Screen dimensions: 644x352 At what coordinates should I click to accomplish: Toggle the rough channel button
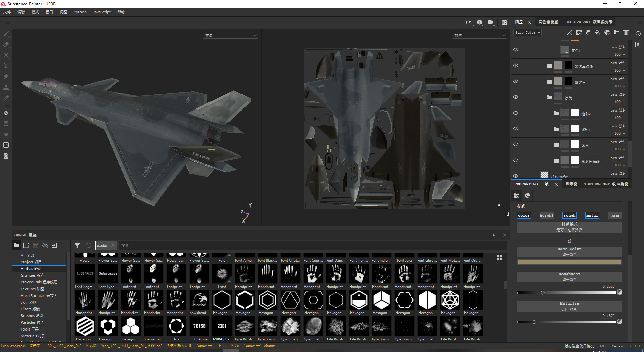[570, 215]
